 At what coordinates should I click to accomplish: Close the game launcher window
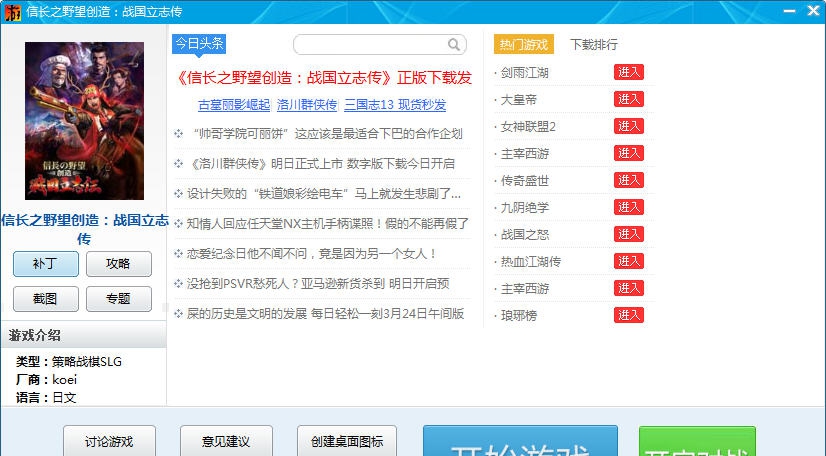pos(813,11)
